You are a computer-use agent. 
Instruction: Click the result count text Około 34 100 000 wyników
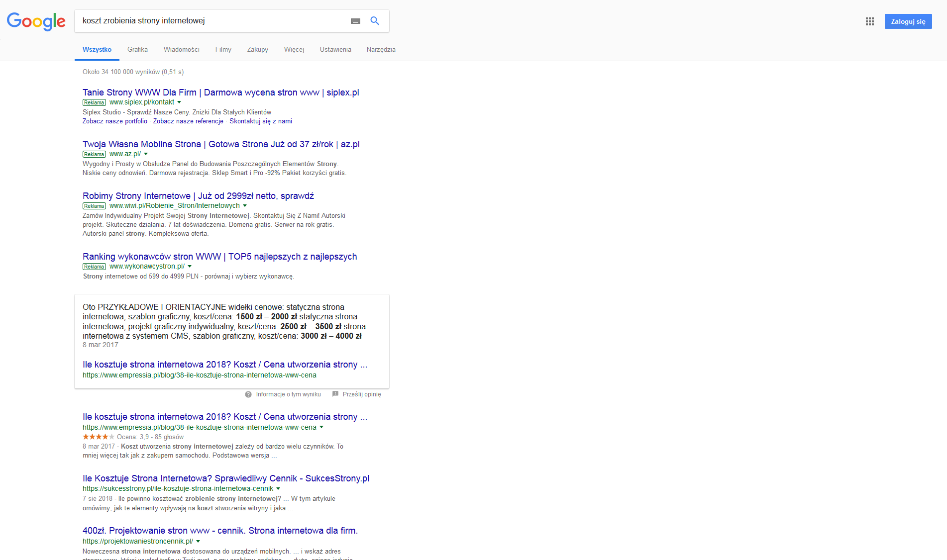[133, 72]
